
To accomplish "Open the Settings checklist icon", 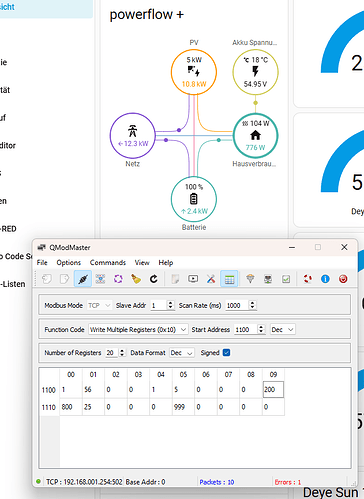I will coord(286,279).
